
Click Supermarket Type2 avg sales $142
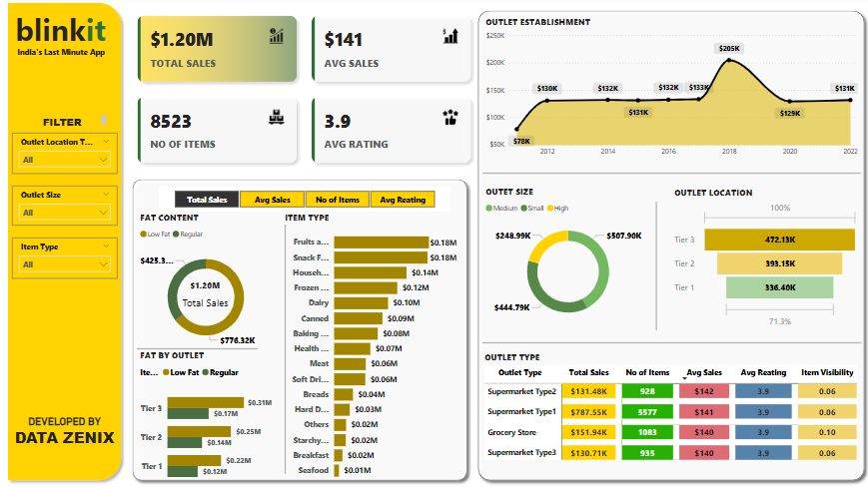[704, 391]
